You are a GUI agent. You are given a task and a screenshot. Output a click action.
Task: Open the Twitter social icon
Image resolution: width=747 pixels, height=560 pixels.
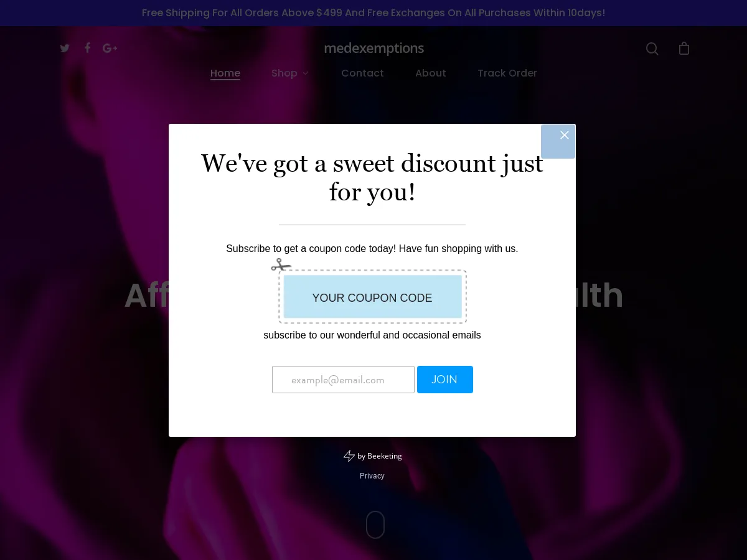coord(65,49)
